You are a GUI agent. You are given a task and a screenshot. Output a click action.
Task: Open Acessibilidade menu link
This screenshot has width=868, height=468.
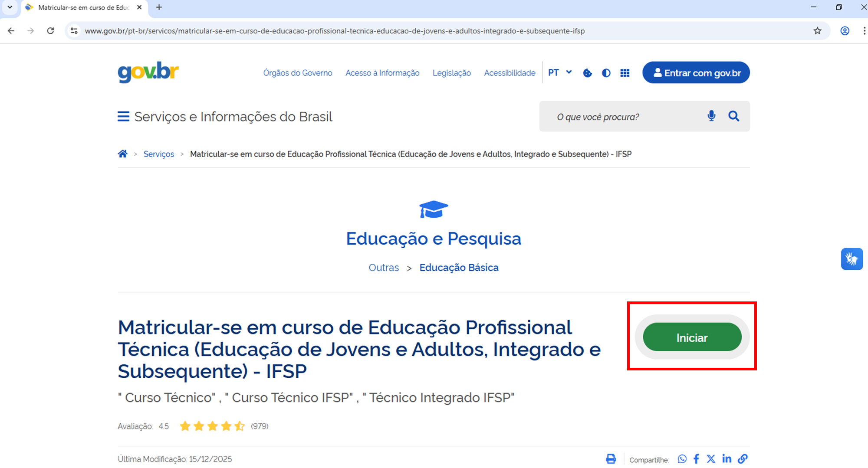(510, 73)
